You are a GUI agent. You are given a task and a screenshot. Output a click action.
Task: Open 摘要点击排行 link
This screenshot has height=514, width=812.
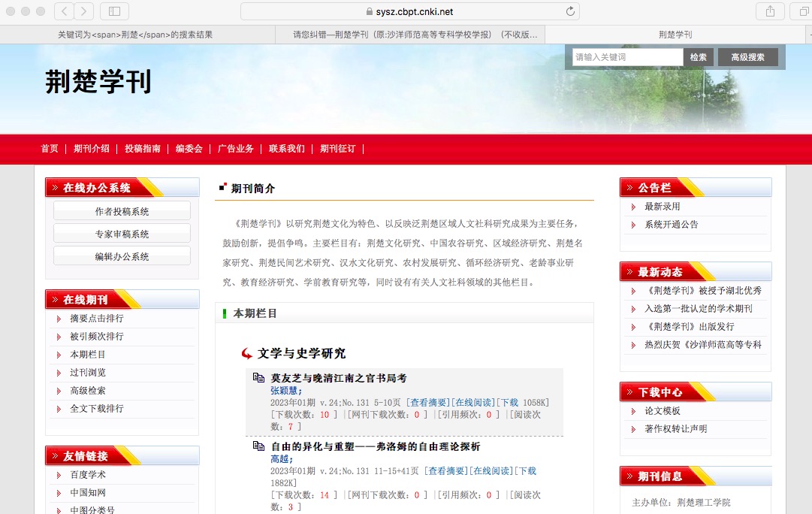coord(97,318)
